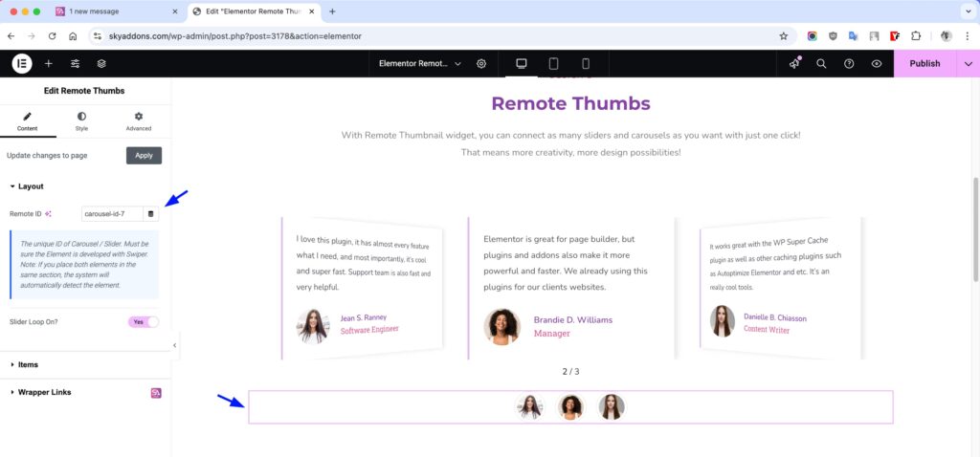This screenshot has width=980, height=457.
Task: Click the Danielle B. Chiasson name
Action: point(775,317)
